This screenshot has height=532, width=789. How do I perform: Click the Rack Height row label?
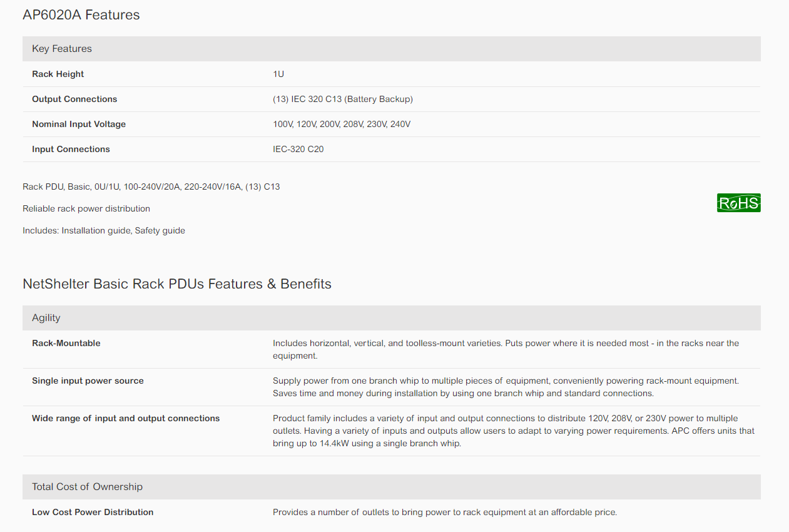(58, 74)
